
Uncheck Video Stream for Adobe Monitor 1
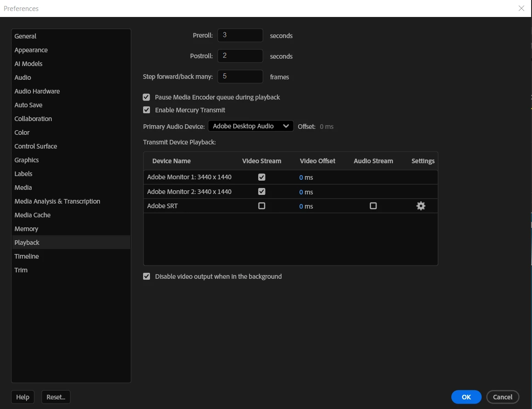click(x=261, y=177)
